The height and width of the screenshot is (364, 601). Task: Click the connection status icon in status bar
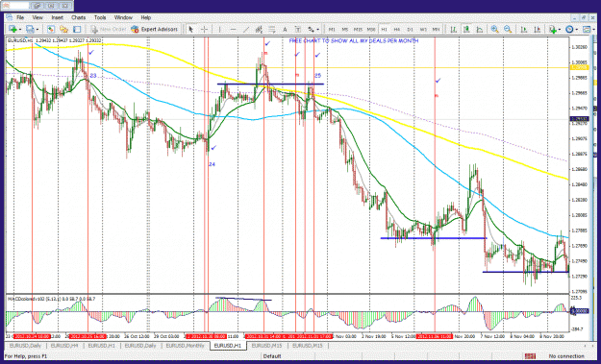(x=530, y=356)
